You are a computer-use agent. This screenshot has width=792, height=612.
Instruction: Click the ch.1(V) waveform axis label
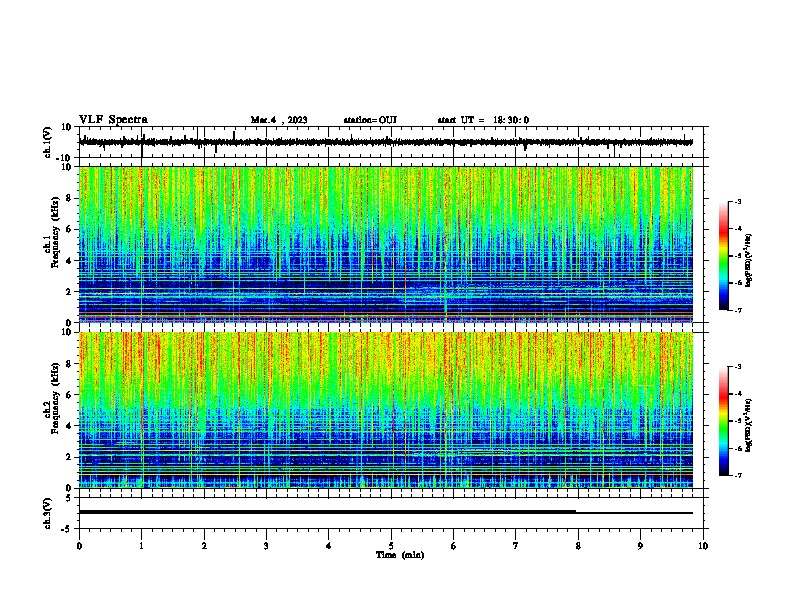point(48,142)
